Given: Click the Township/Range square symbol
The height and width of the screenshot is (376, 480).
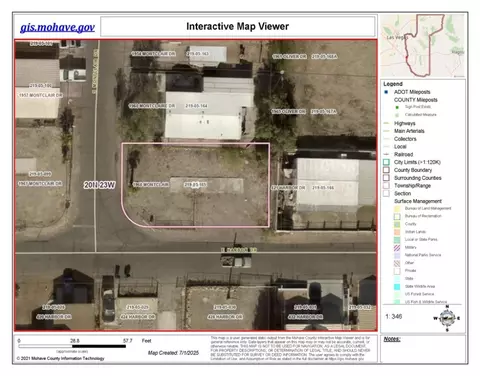Looking at the screenshot, I should [386, 186].
